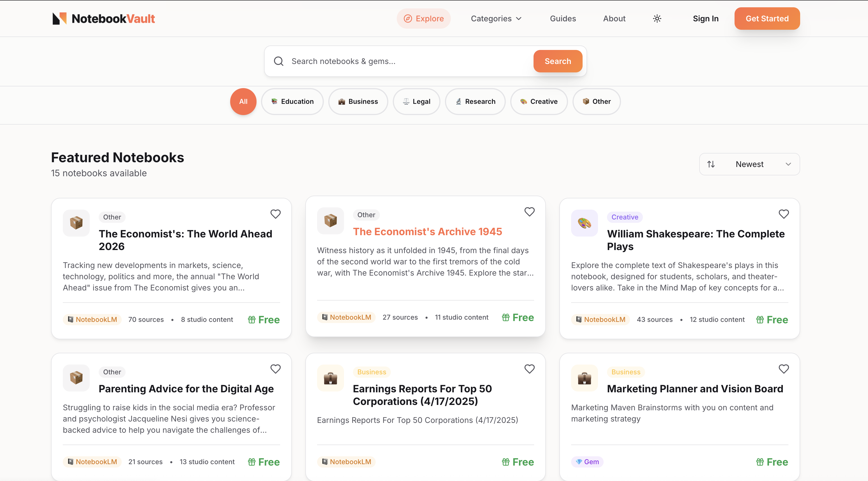Click the NotebookLM badge on Earnings Reports
Viewport: 868px width, 481px height.
346,462
